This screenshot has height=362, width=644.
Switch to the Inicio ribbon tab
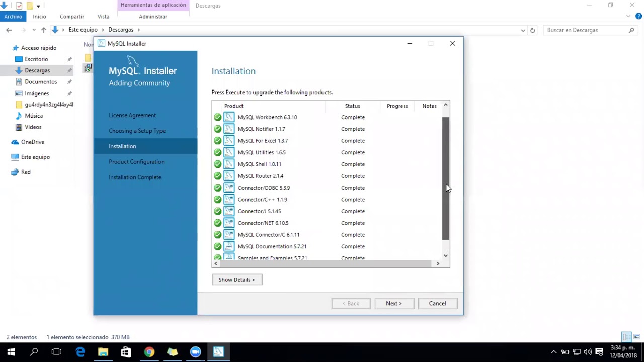[x=39, y=17]
